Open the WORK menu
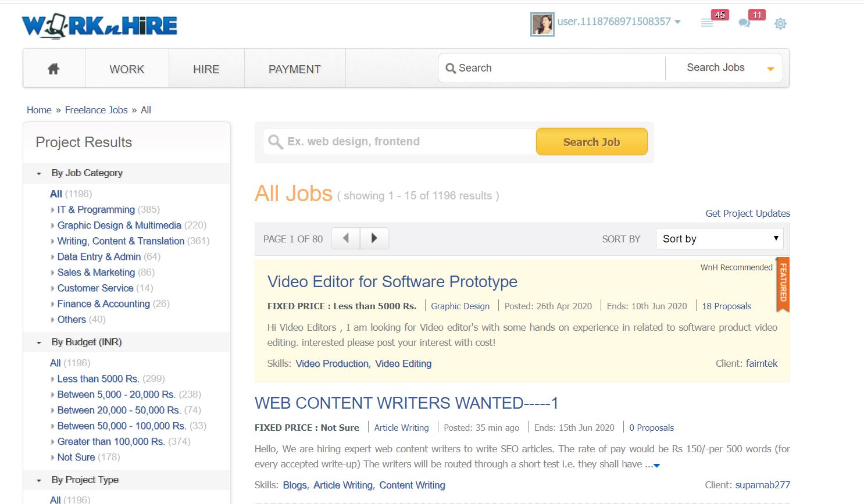 pyautogui.click(x=127, y=69)
